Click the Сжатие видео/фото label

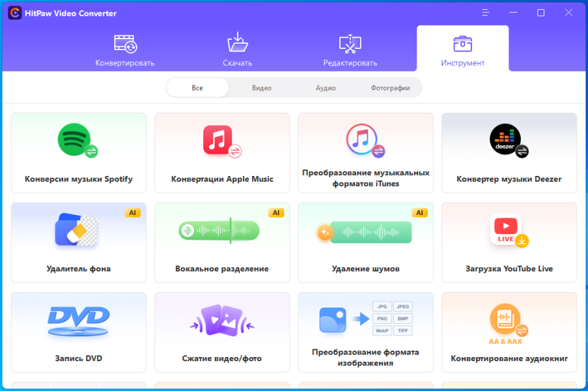click(x=222, y=358)
